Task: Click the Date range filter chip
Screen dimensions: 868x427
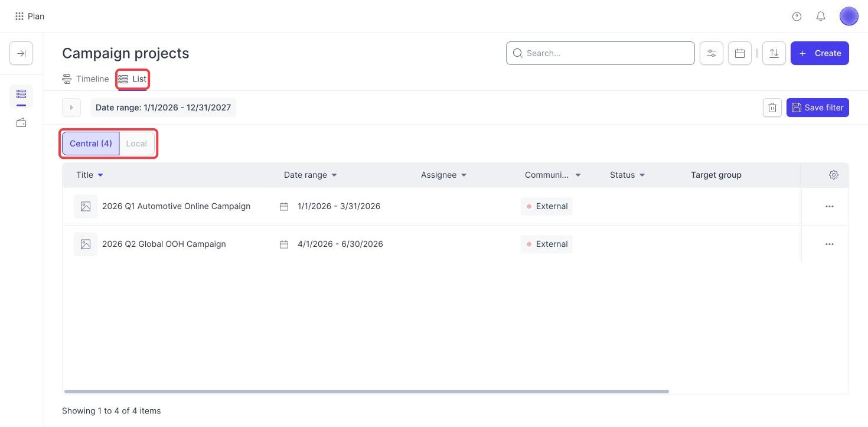Action: [x=163, y=107]
